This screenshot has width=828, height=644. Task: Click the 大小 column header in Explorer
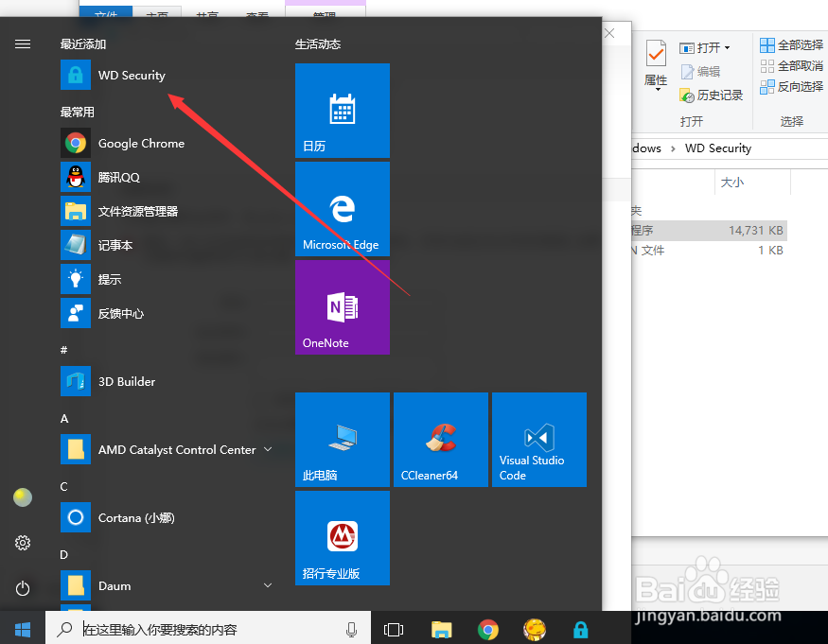pyautogui.click(x=752, y=183)
